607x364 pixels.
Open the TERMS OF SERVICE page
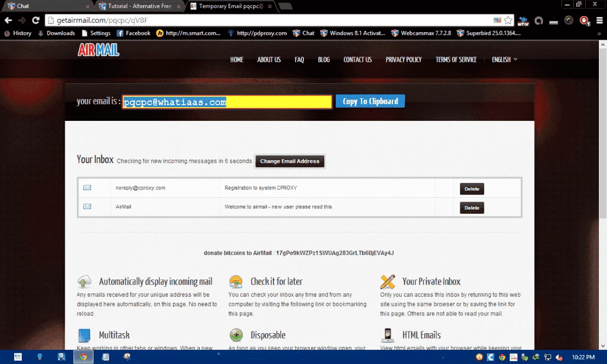coord(456,60)
